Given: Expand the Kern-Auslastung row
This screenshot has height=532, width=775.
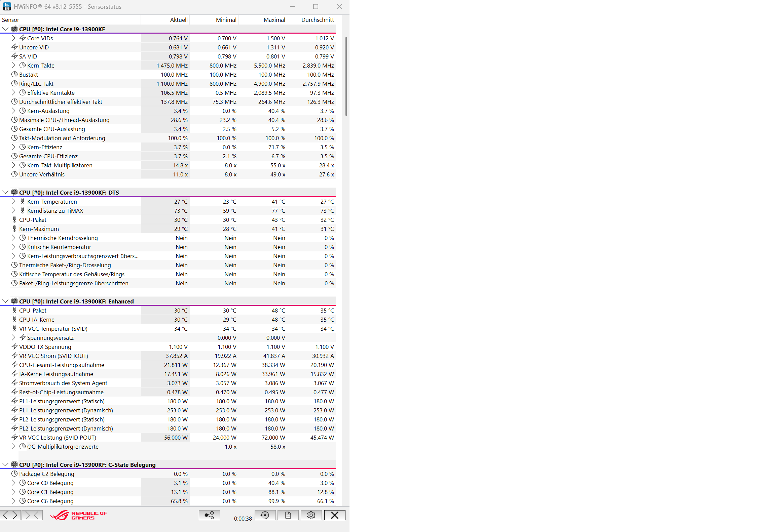Looking at the screenshot, I should coord(13,111).
